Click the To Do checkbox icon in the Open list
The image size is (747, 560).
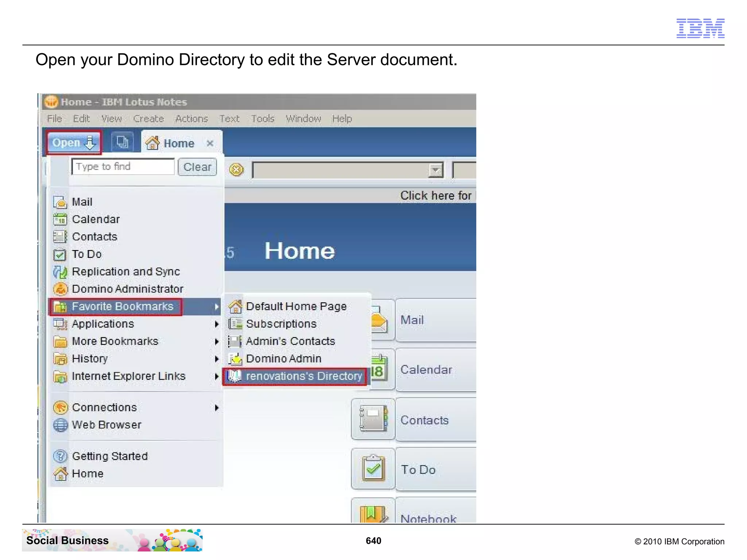click(60, 254)
